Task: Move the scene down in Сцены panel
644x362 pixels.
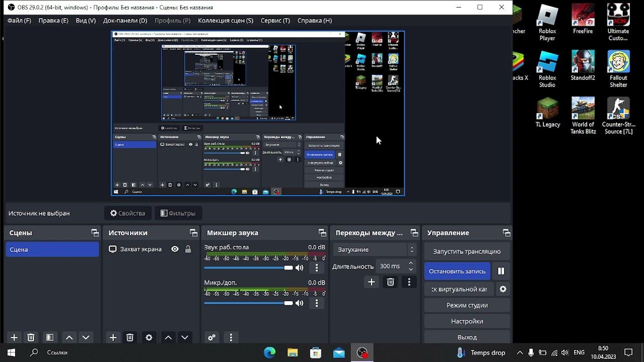Action: (x=86, y=338)
